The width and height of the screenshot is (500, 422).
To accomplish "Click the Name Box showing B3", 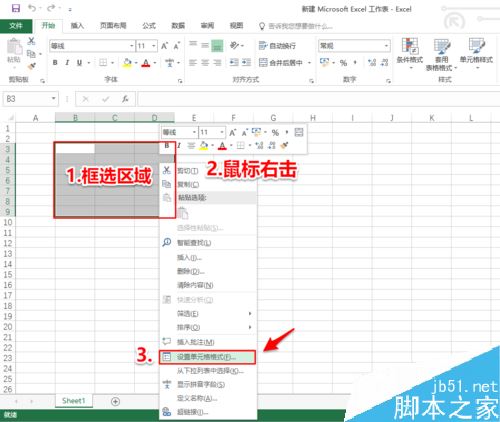I will (x=30, y=99).
